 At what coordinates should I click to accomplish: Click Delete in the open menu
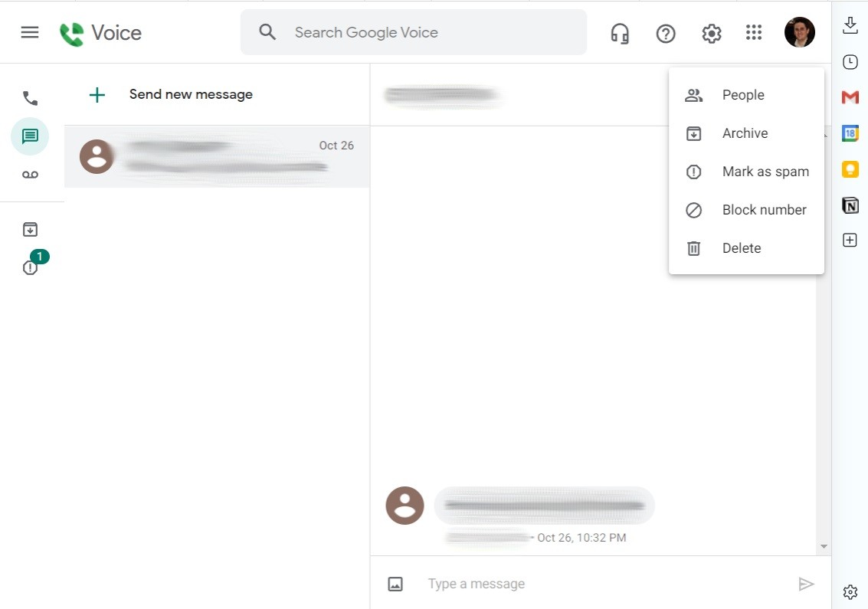pos(741,247)
